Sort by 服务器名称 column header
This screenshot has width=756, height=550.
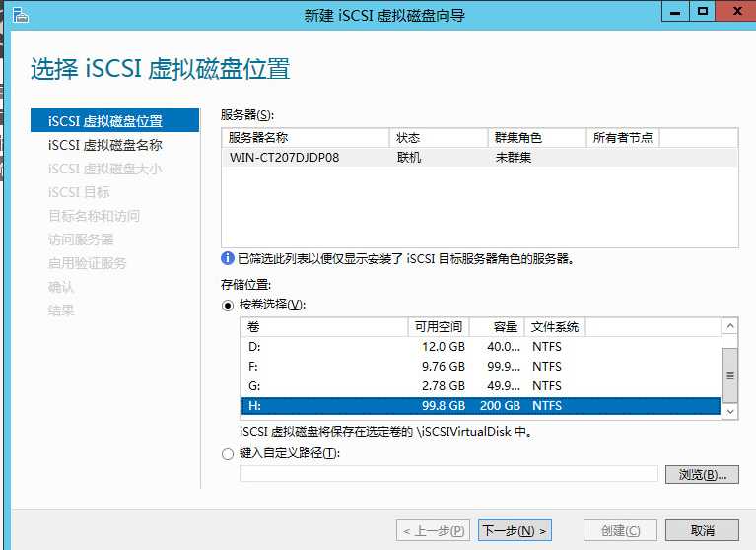(306, 138)
